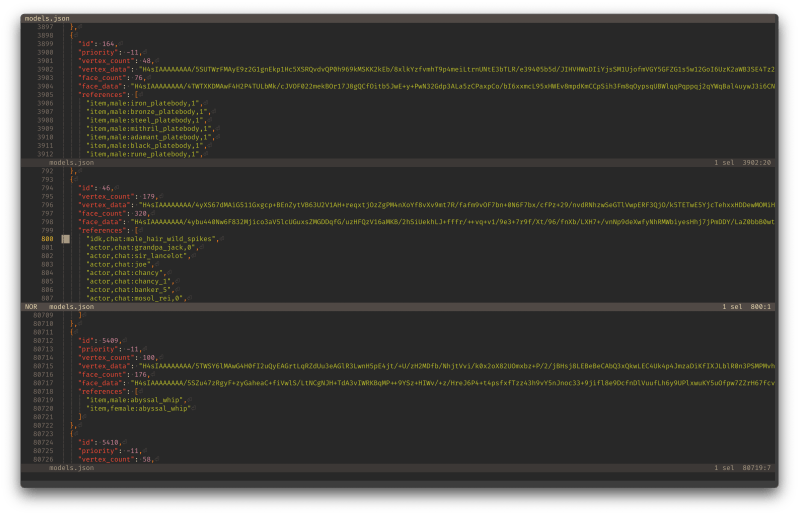Click "references" key on line 799
Screen dimensions: 799x515
point(102,230)
